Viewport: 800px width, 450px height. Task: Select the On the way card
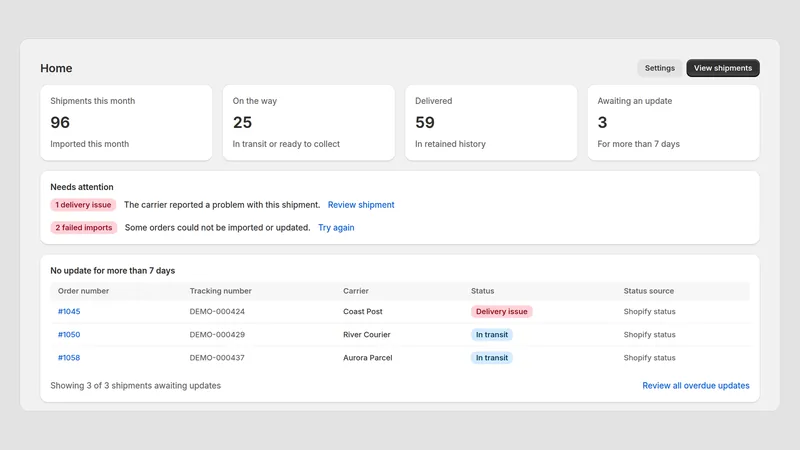[309, 122]
